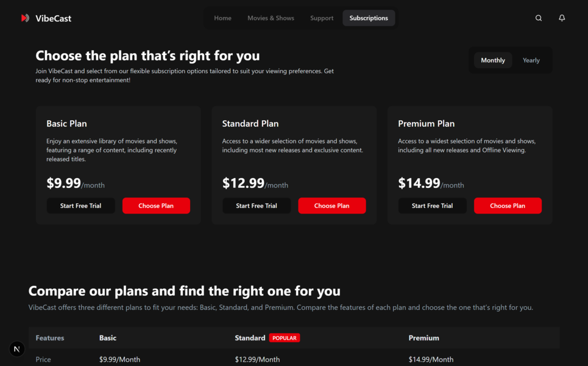Click the Next.js dev tools badge
The width and height of the screenshot is (588, 366).
coord(17,349)
